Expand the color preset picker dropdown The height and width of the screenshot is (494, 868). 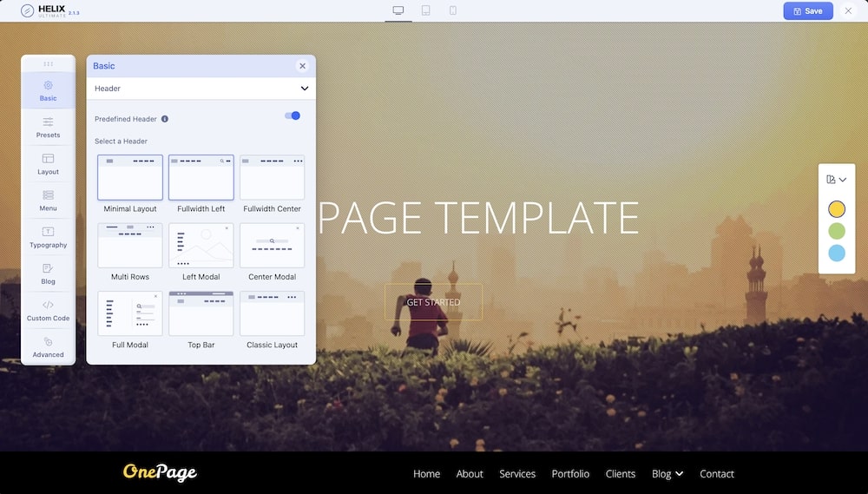(836, 180)
